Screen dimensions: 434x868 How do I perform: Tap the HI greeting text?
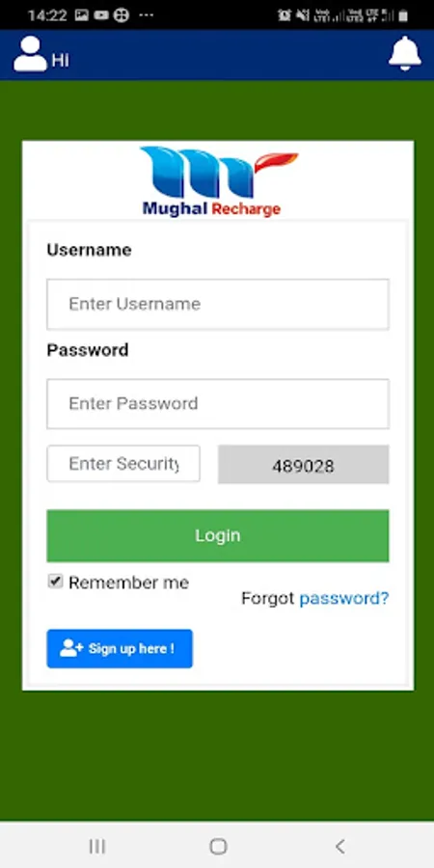click(x=61, y=61)
